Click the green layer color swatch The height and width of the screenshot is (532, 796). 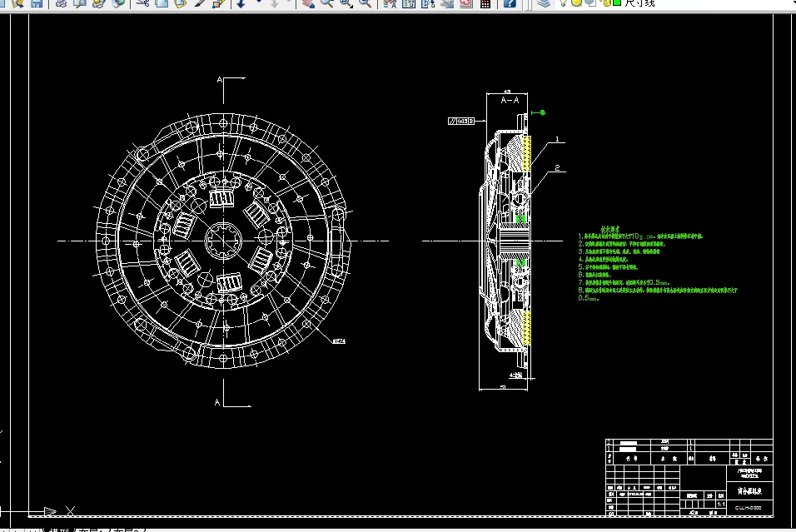click(617, 2)
